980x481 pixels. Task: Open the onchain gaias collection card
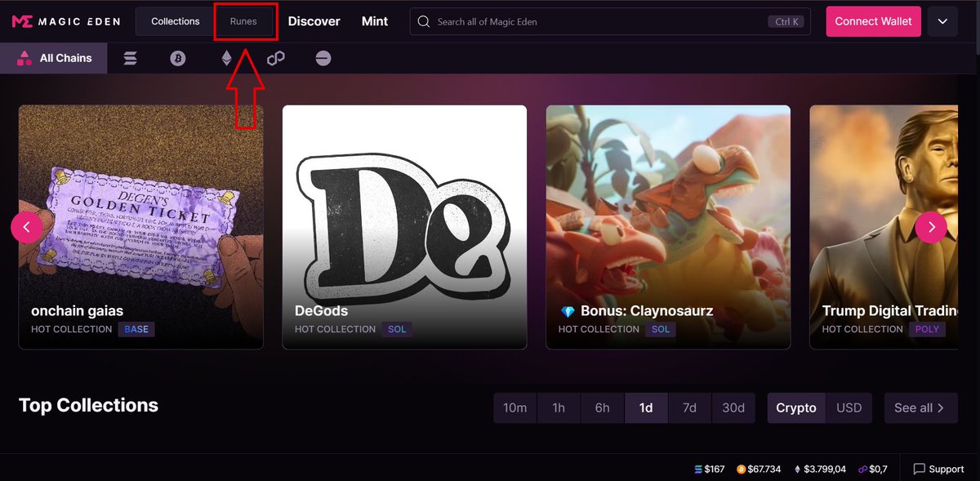pyautogui.click(x=140, y=227)
